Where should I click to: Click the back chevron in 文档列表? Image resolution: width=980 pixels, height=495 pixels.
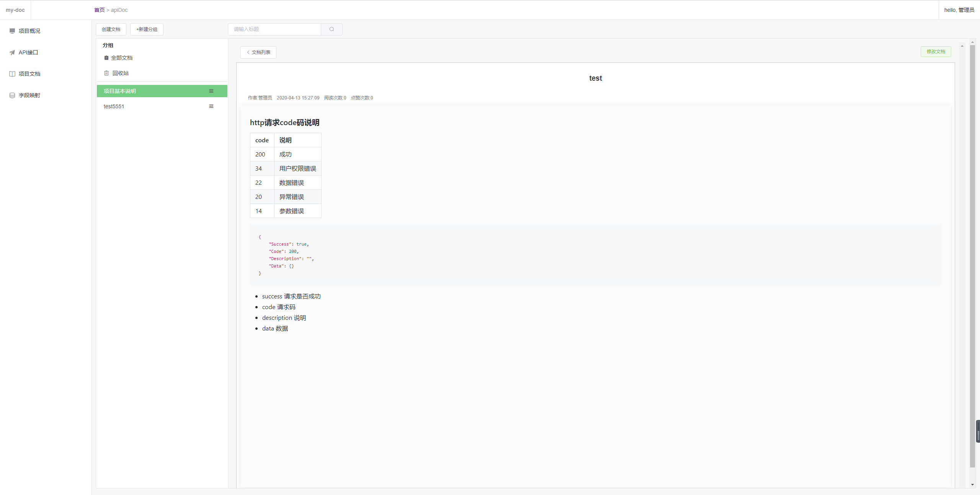[x=248, y=52]
